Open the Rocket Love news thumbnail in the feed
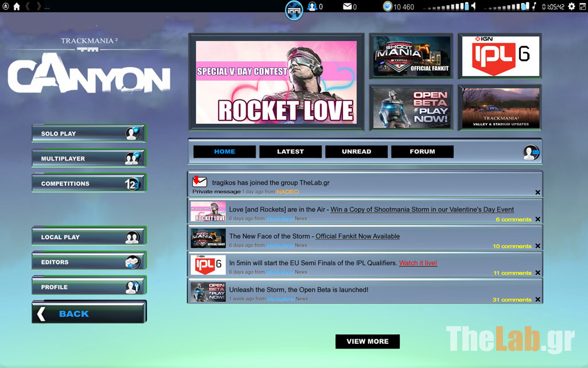The width and height of the screenshot is (588, 368). (x=208, y=212)
